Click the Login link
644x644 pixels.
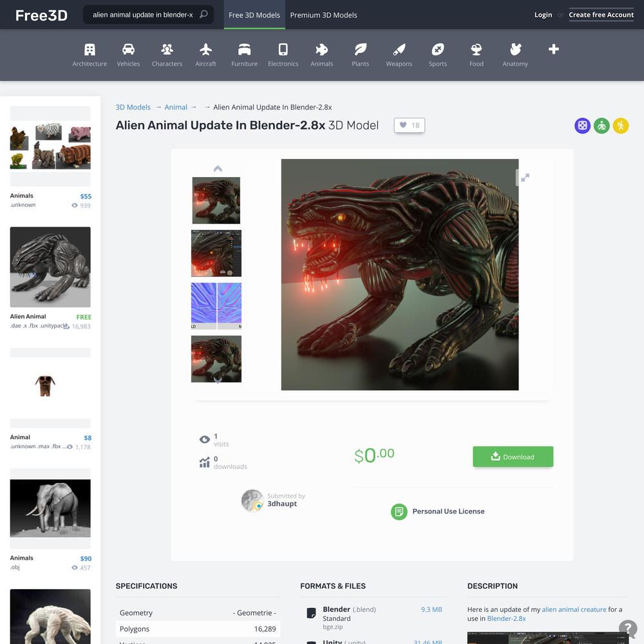point(543,15)
